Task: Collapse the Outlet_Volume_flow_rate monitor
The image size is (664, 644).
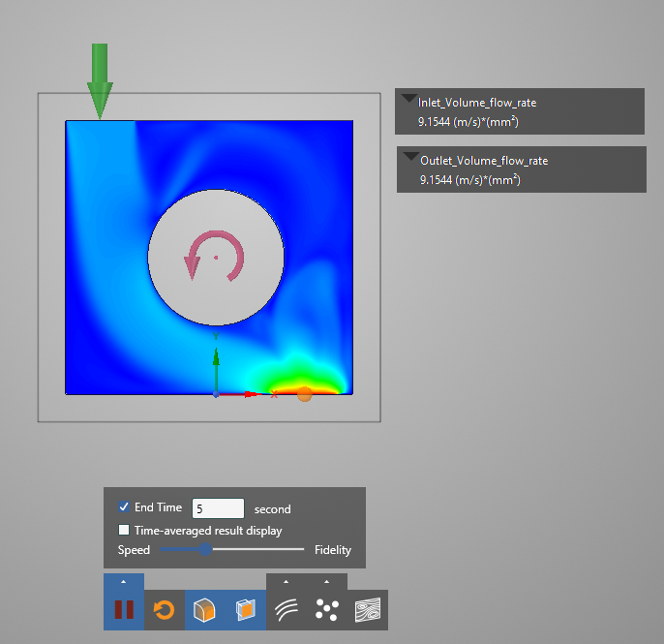Action: click(x=410, y=156)
